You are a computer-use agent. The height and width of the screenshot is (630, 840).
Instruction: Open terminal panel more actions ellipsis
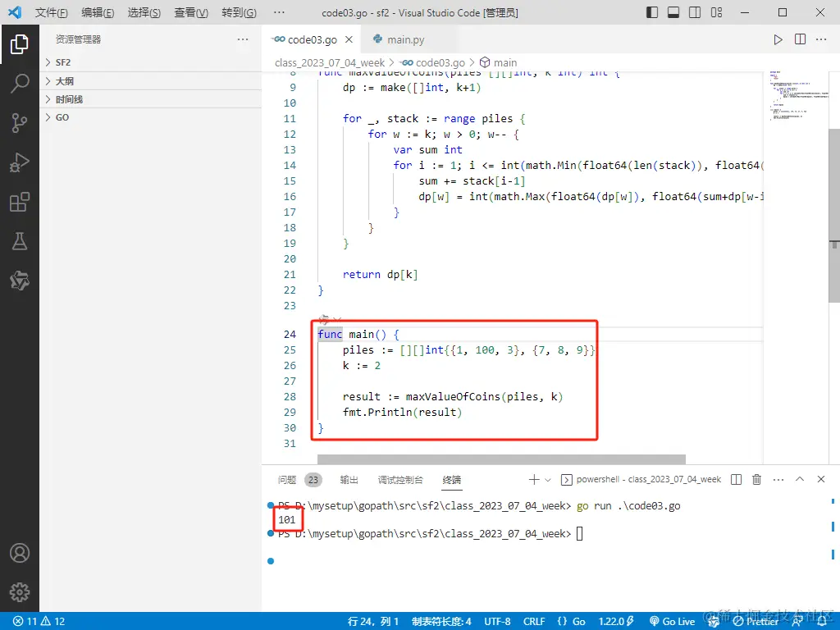tap(778, 479)
